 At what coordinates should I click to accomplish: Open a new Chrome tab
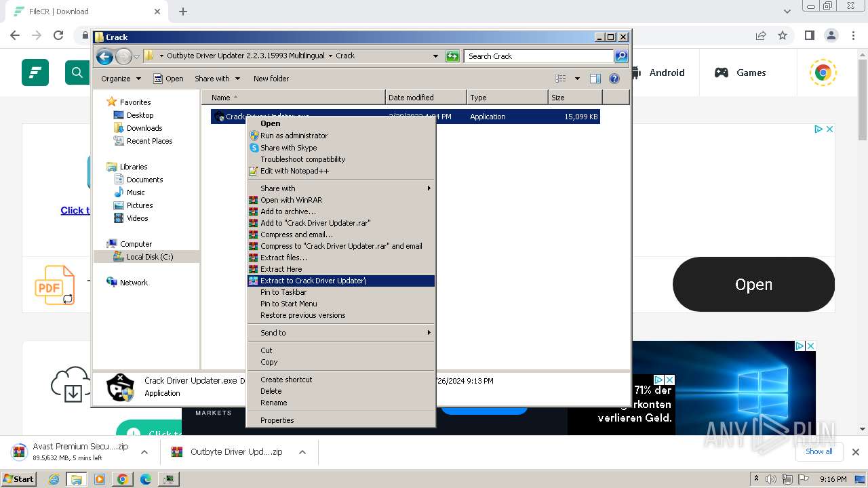pyautogui.click(x=183, y=12)
